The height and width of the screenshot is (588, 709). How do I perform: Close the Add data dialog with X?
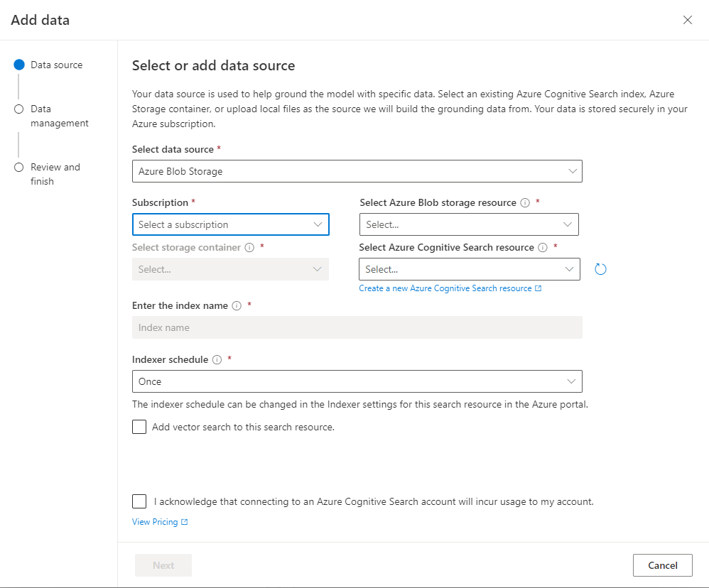click(x=687, y=20)
